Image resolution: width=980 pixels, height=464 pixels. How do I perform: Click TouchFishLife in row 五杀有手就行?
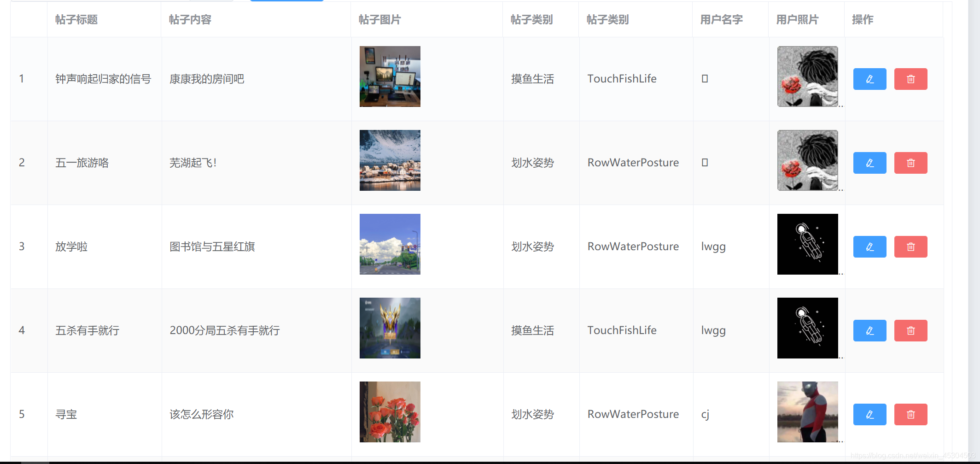tap(622, 330)
